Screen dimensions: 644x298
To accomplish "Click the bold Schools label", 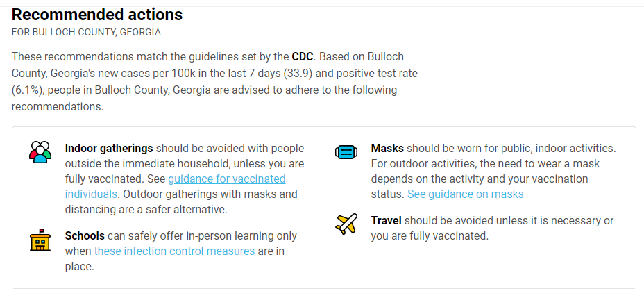I will pos(85,236).
